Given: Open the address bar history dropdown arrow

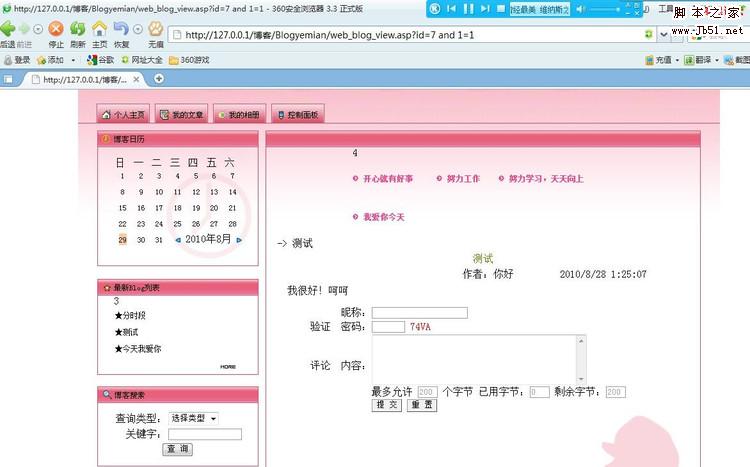Looking at the screenshot, I should (663, 34).
